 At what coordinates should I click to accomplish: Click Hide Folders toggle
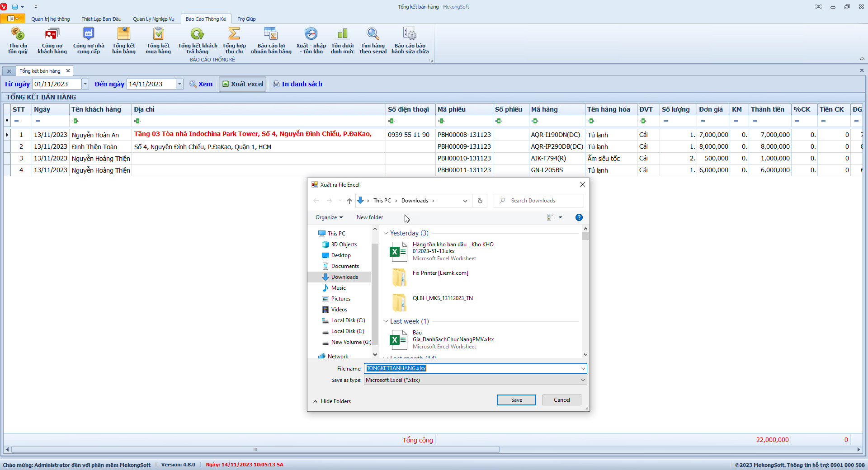pos(332,401)
